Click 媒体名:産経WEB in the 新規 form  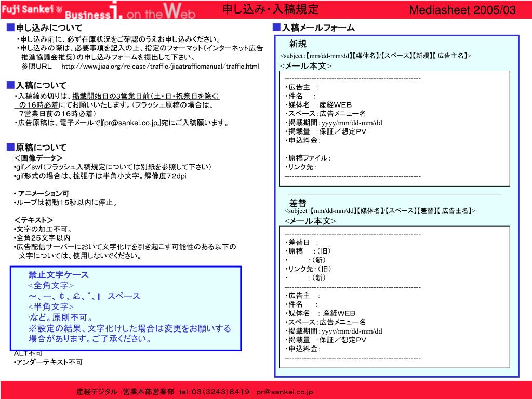pos(318,105)
